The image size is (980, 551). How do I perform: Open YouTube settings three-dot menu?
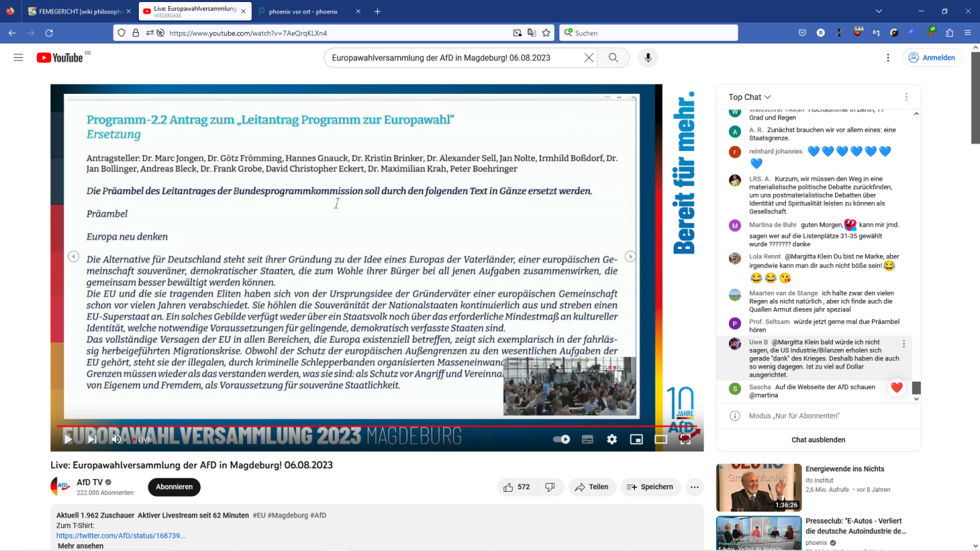pos(888,58)
